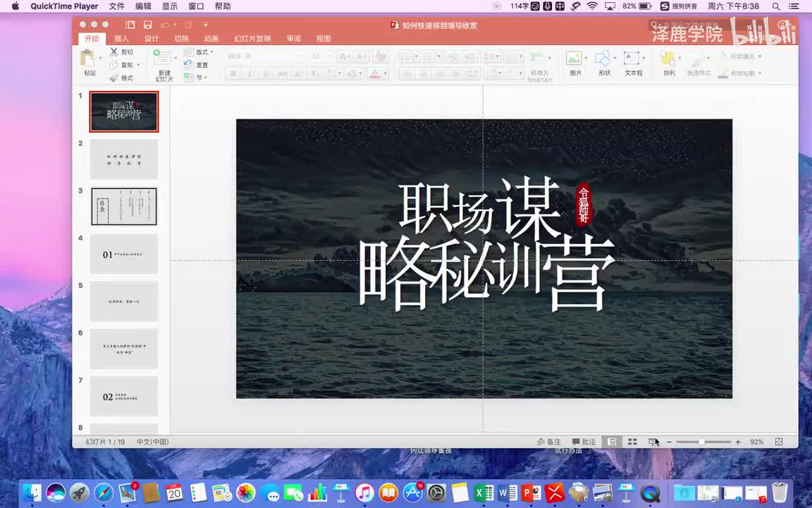Click the slideshow view icon in status bar
812x508 pixels.
tap(653, 442)
